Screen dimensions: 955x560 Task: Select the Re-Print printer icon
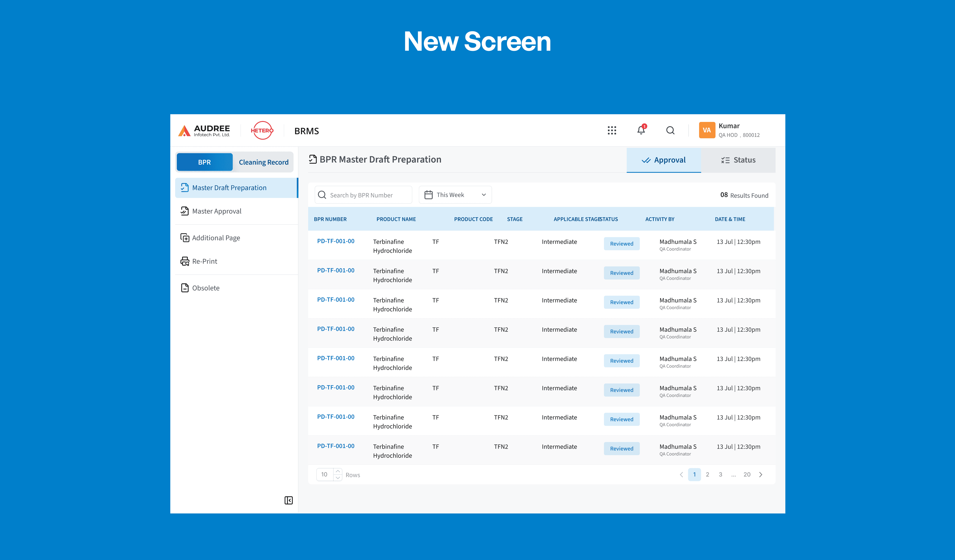click(185, 261)
